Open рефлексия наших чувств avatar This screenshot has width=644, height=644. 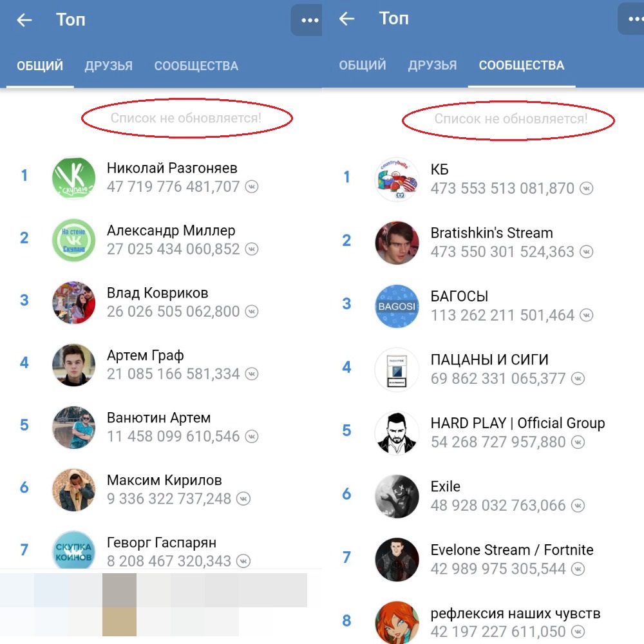[x=397, y=622]
